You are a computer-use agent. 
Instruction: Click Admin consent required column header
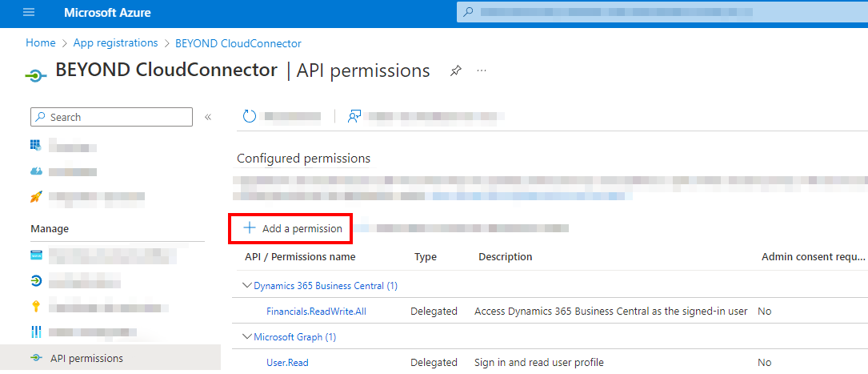tap(813, 256)
